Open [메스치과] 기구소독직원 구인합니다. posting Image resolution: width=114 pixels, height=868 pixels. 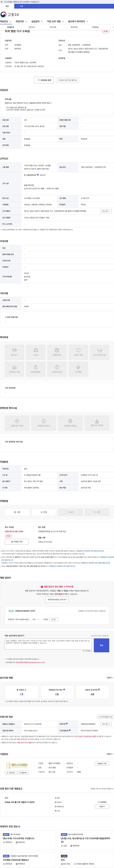[19, 838]
